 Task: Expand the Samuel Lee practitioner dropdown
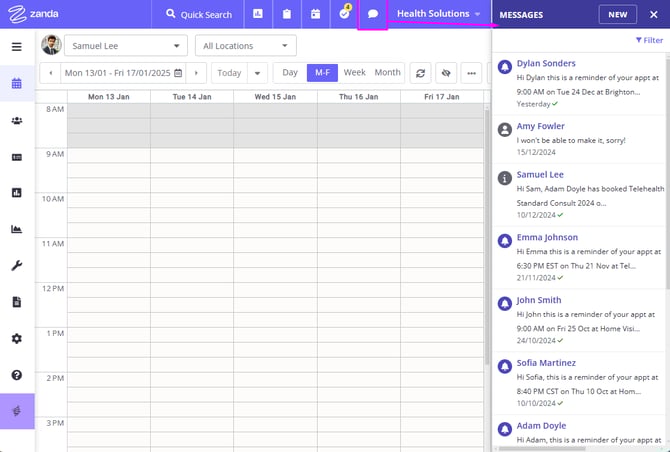125,46
